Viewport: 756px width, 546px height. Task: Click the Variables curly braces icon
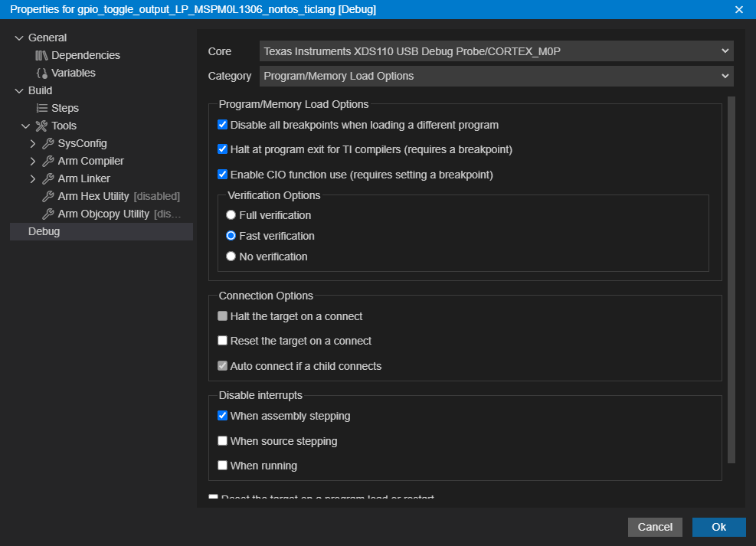41,73
